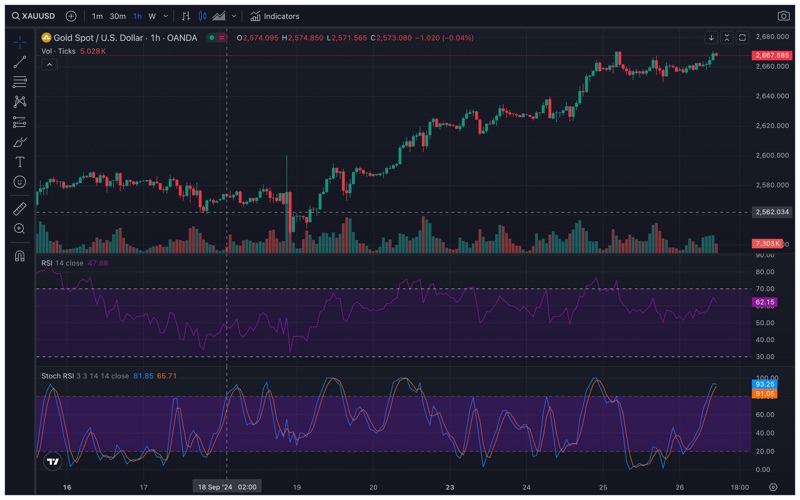Switch to the 30m timeframe

117,16
